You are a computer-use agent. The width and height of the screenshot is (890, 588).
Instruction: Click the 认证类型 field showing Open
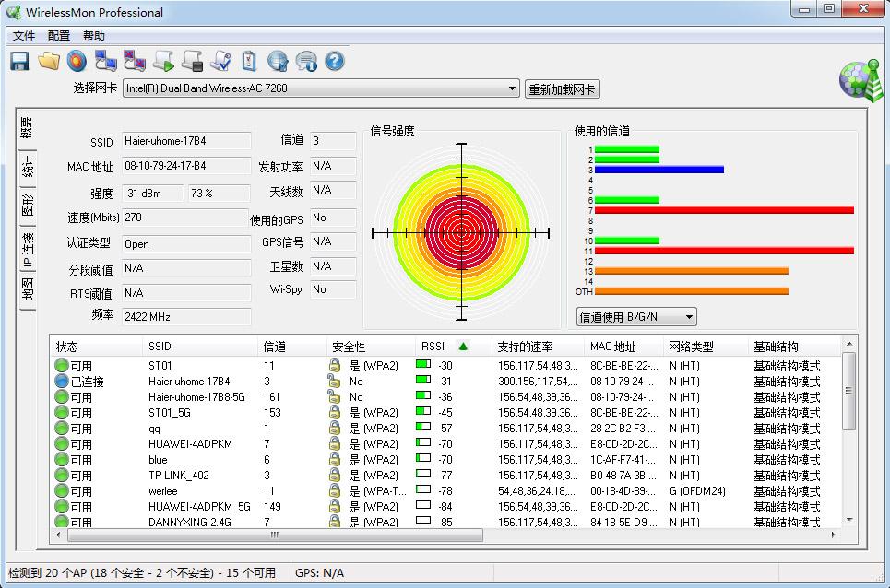(186, 244)
